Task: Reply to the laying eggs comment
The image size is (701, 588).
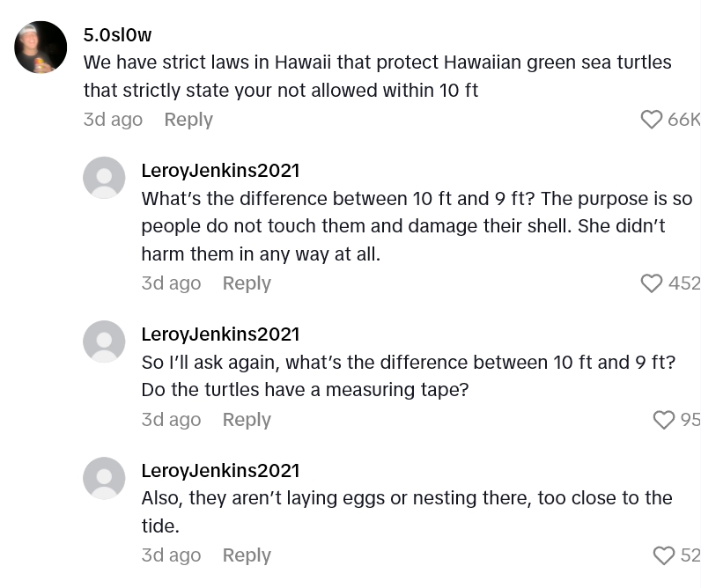Action: 247,555
